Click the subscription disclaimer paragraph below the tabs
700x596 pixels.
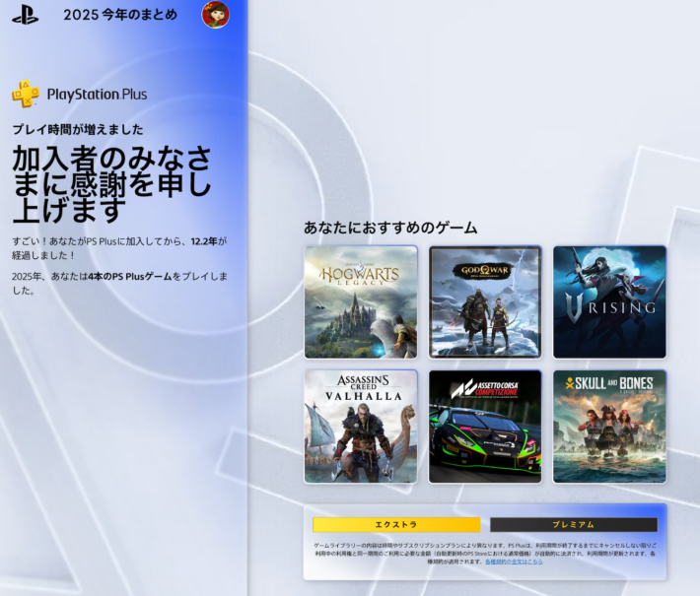483,549
